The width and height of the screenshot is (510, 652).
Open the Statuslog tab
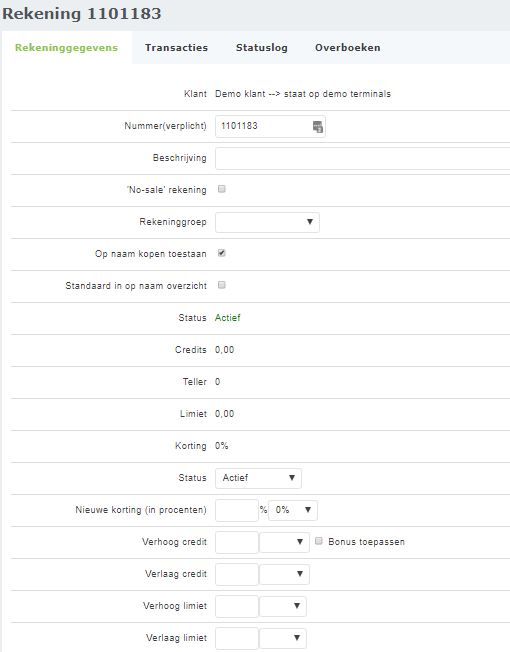pos(262,47)
